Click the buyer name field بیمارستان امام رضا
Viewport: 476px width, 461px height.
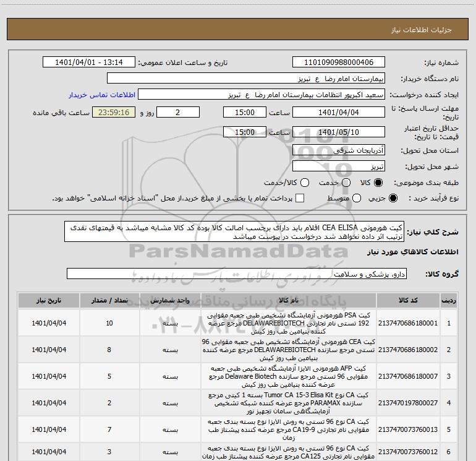point(246,79)
